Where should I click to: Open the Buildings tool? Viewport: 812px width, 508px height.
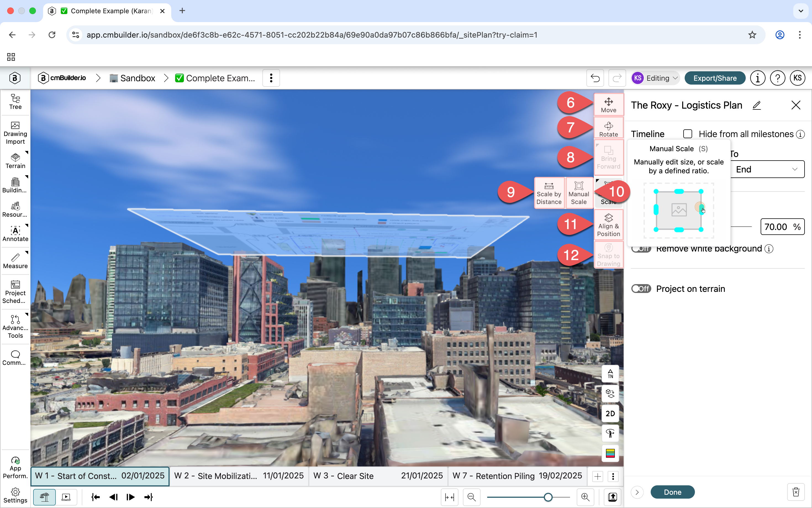(15, 185)
